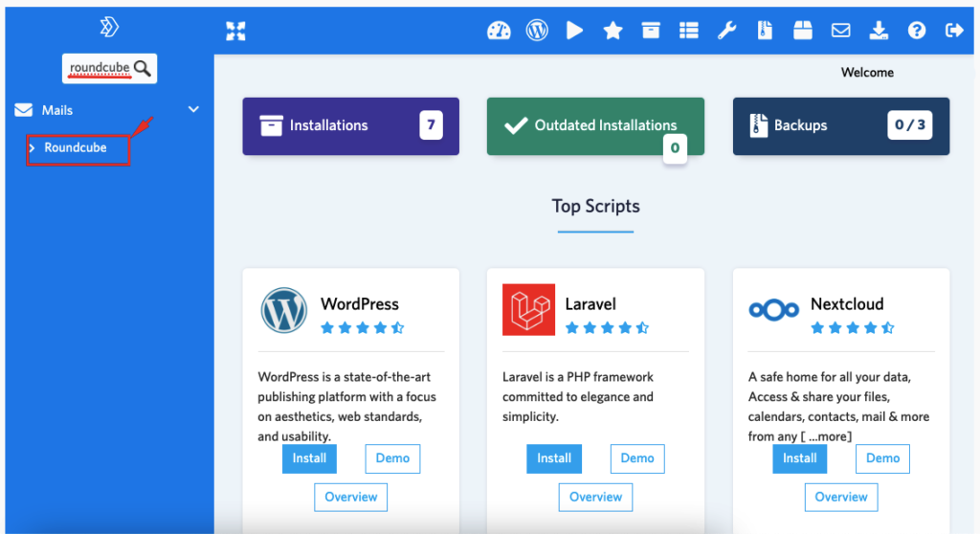This screenshot has width=980, height=534.
Task: Click the installations count badge 7
Action: click(x=431, y=125)
